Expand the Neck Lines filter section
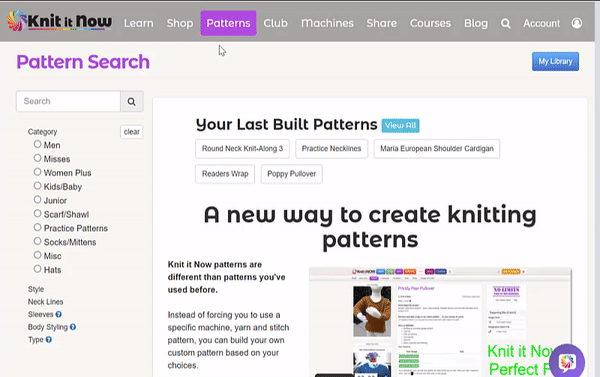The image size is (600, 377). 46,302
